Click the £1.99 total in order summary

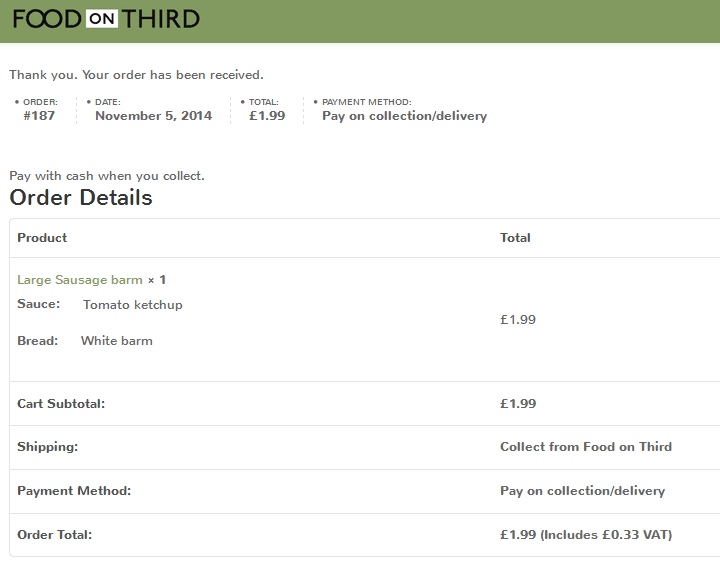coord(267,116)
